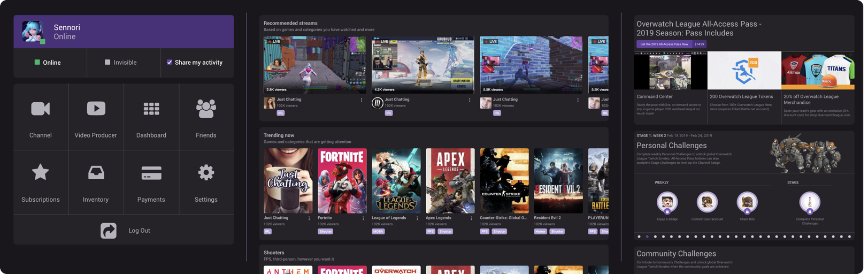The width and height of the screenshot is (868, 274).
Task: Click Sennori's profile avatar
Action: pos(33,32)
